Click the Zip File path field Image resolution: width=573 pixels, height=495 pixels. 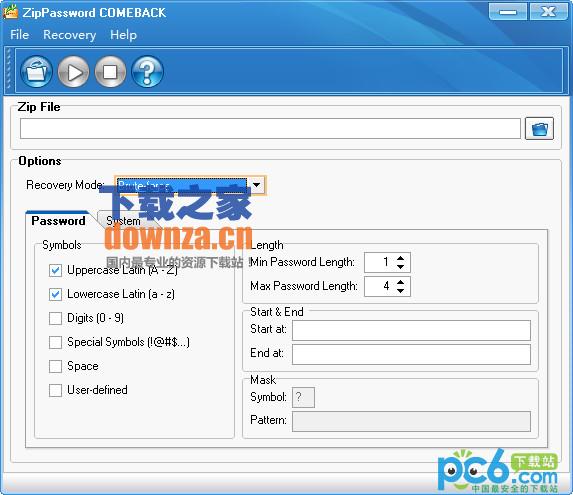click(270, 129)
